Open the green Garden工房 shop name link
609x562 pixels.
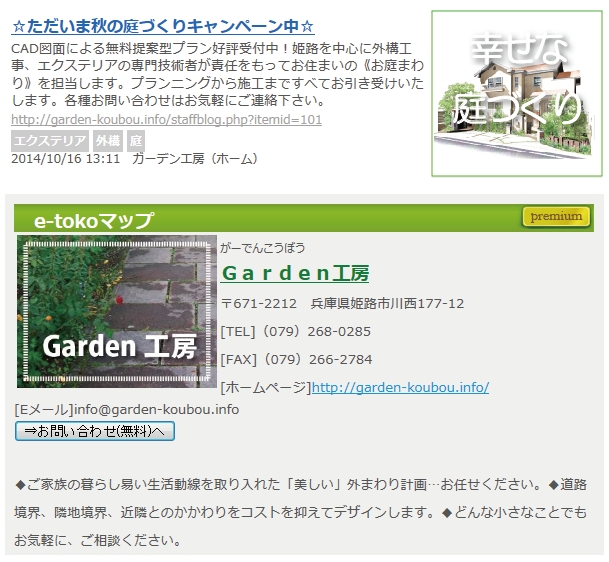pyautogui.click(x=295, y=273)
